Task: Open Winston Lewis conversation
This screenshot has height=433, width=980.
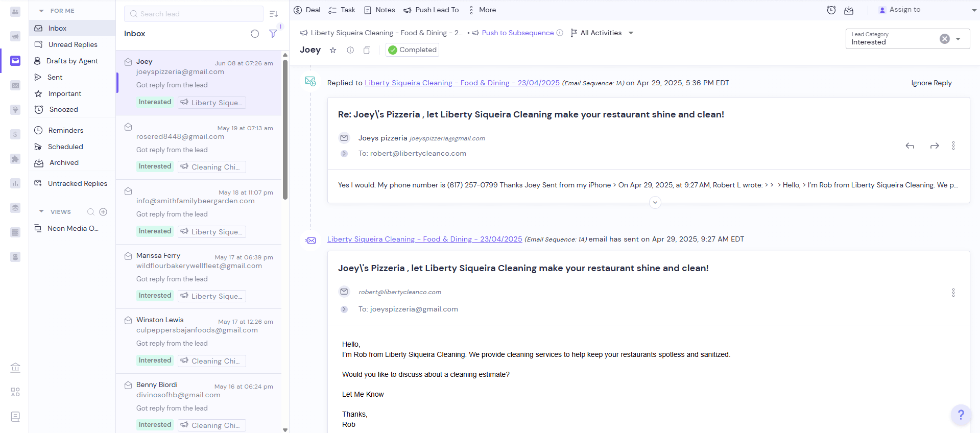Action: point(199,341)
